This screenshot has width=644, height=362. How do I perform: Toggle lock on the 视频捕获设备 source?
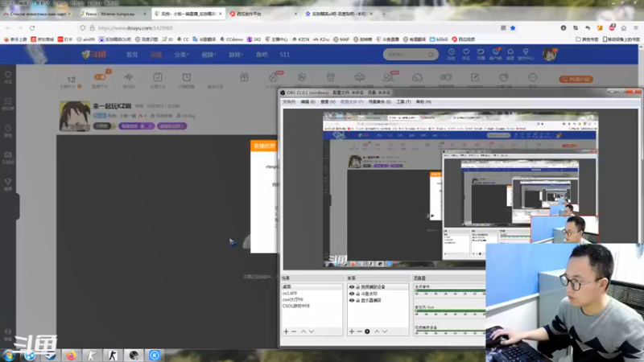coord(357,287)
